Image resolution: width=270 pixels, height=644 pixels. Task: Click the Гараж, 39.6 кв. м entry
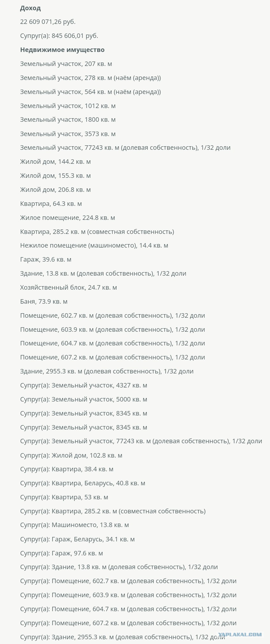46,259
